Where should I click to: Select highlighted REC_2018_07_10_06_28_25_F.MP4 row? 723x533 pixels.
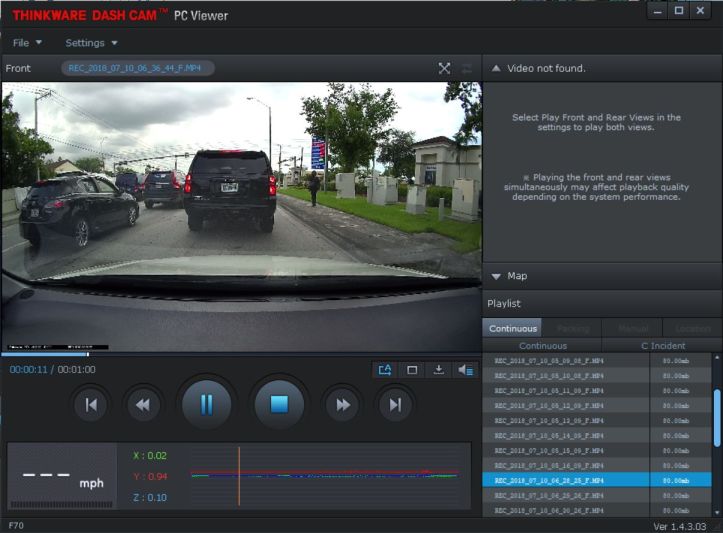(x=597, y=480)
